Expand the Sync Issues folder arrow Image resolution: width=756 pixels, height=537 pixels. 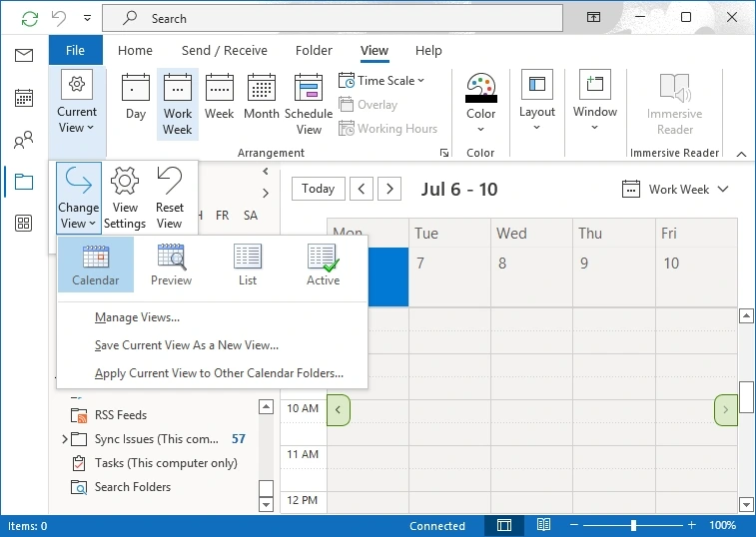coord(64,439)
